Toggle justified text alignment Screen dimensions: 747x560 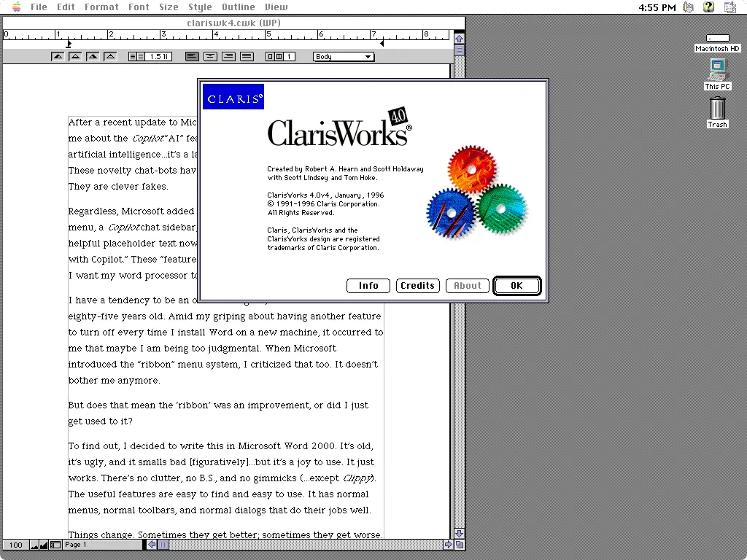[247, 56]
